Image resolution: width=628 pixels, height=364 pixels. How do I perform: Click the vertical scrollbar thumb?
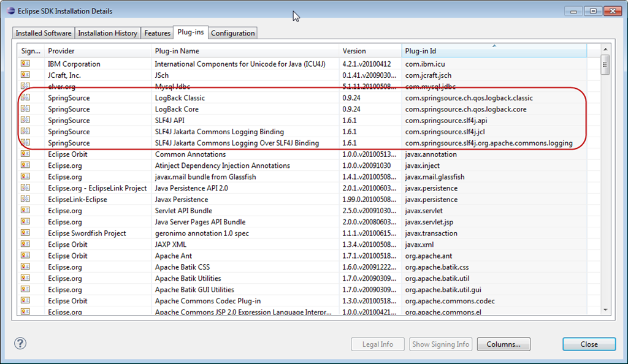(x=605, y=65)
